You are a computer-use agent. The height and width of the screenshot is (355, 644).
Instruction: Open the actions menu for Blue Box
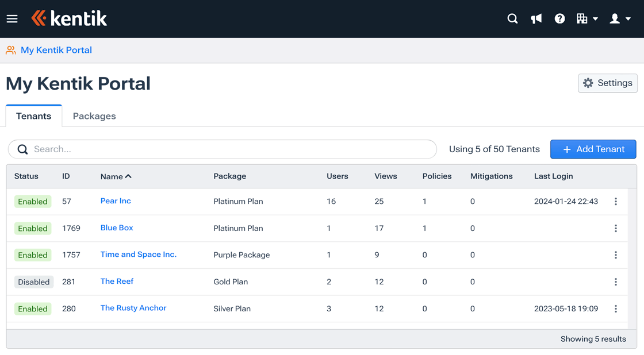pos(616,228)
